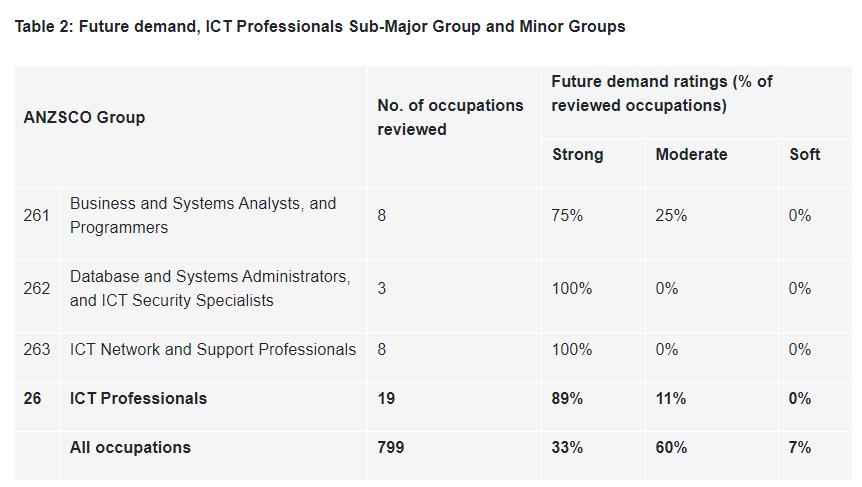Select "Business and Systems Analysts, and Programmers" text
Image resolution: width=862 pixels, height=487 pixels.
[x=203, y=215]
